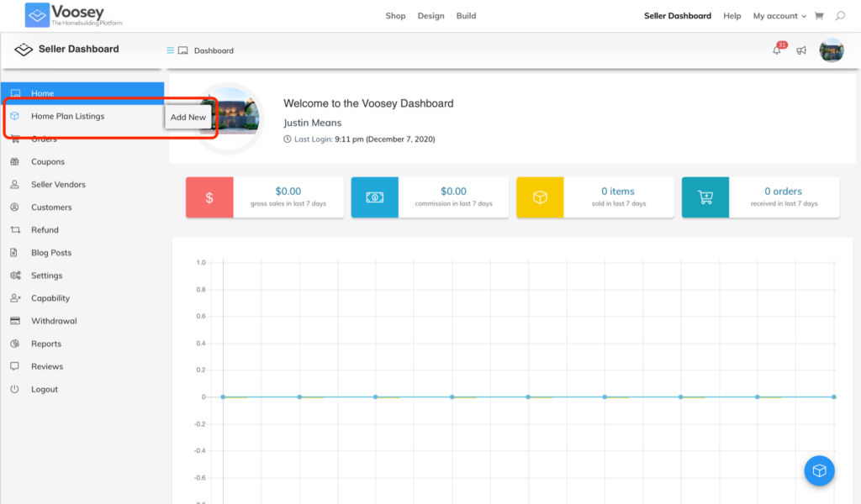Expand the My account dropdown
Image resolution: width=861 pixels, height=504 pixels.
click(x=779, y=16)
